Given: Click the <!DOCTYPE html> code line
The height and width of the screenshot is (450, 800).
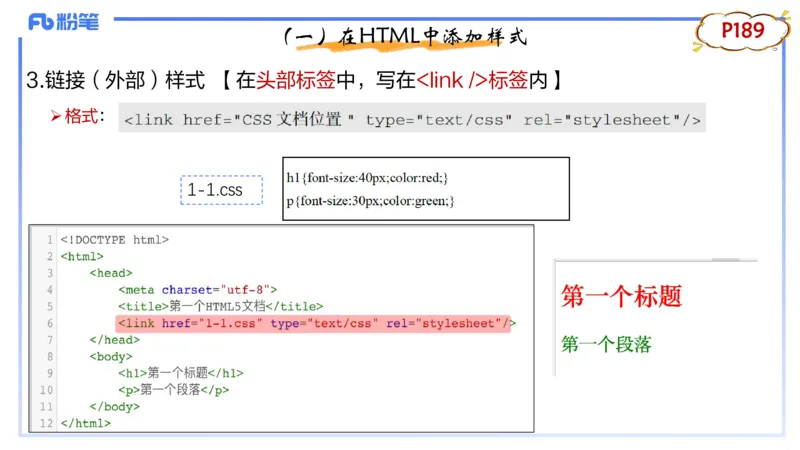Looking at the screenshot, I should (114, 240).
